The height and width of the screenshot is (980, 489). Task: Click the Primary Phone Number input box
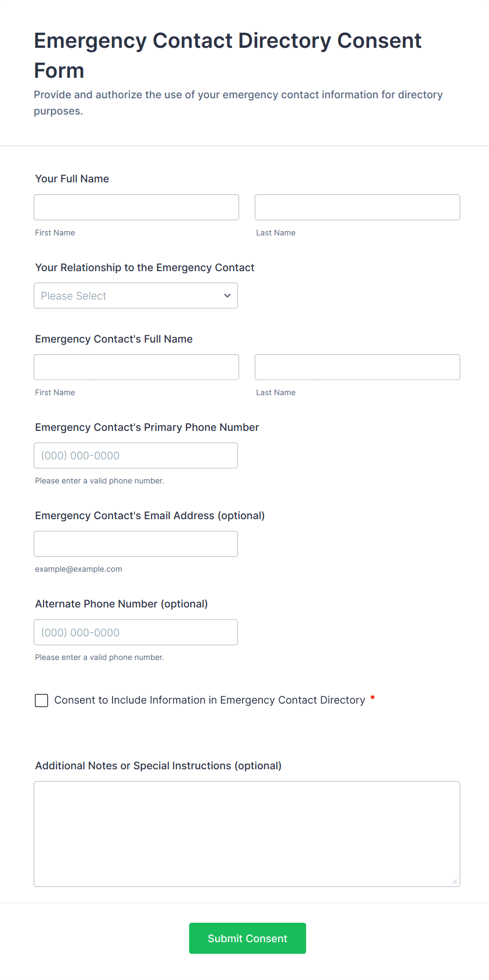click(x=135, y=456)
